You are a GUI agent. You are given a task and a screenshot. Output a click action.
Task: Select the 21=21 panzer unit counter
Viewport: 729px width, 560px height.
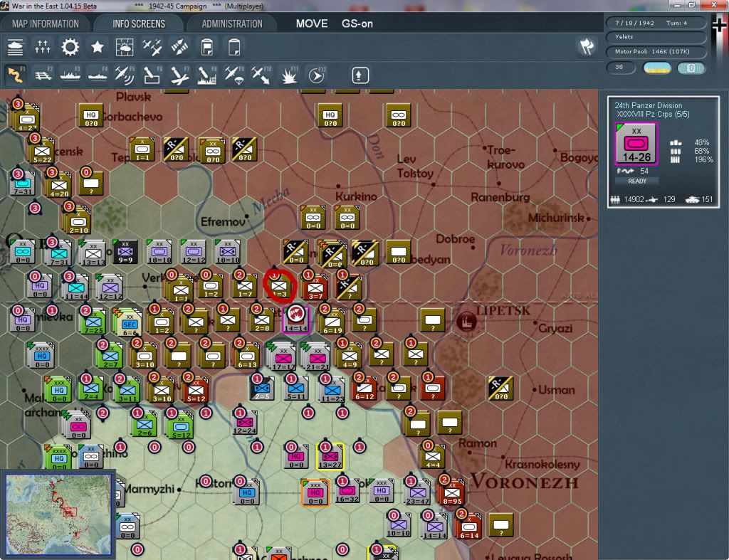[317, 357]
